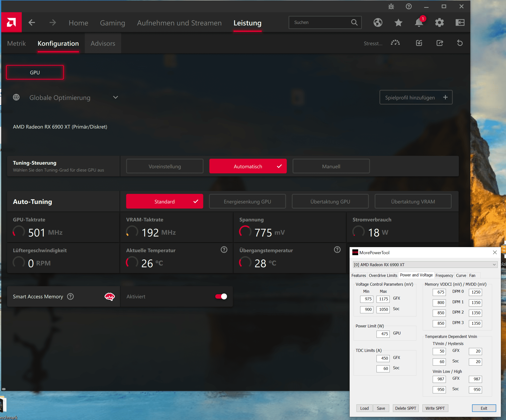Click the GFX min voltage field 975
Image resolution: width=506 pixels, height=420 pixels.
point(366,299)
